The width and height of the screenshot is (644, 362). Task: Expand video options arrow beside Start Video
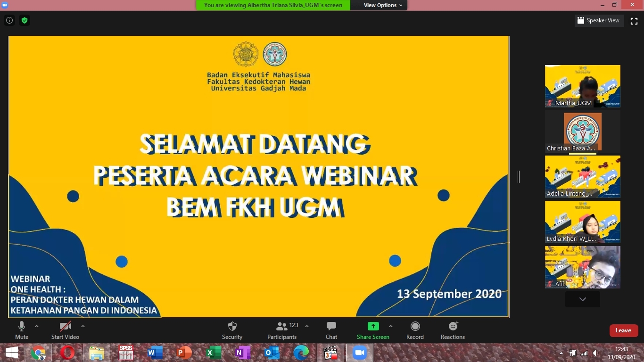click(83, 326)
